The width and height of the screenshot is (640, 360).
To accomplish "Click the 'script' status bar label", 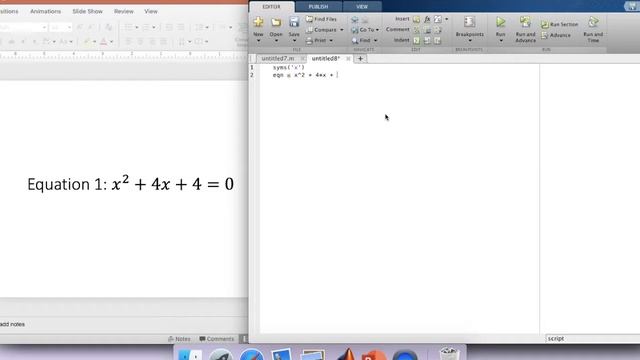I will coord(556,338).
